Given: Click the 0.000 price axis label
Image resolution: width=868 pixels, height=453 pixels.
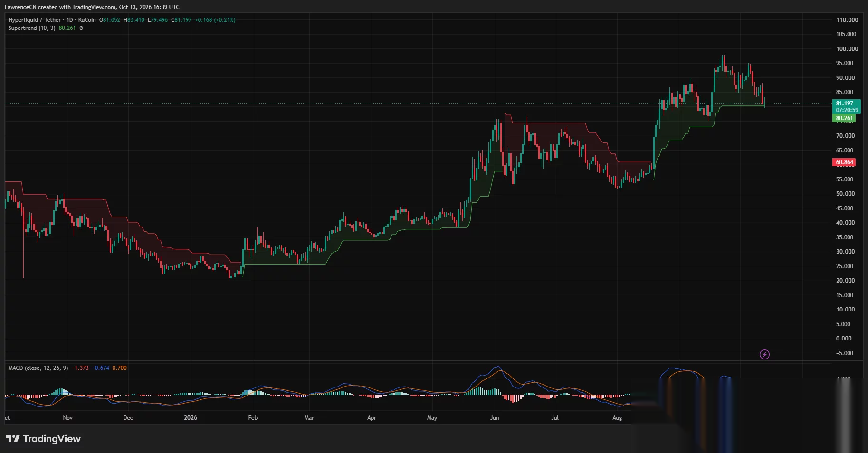Looking at the screenshot, I should (x=844, y=339).
